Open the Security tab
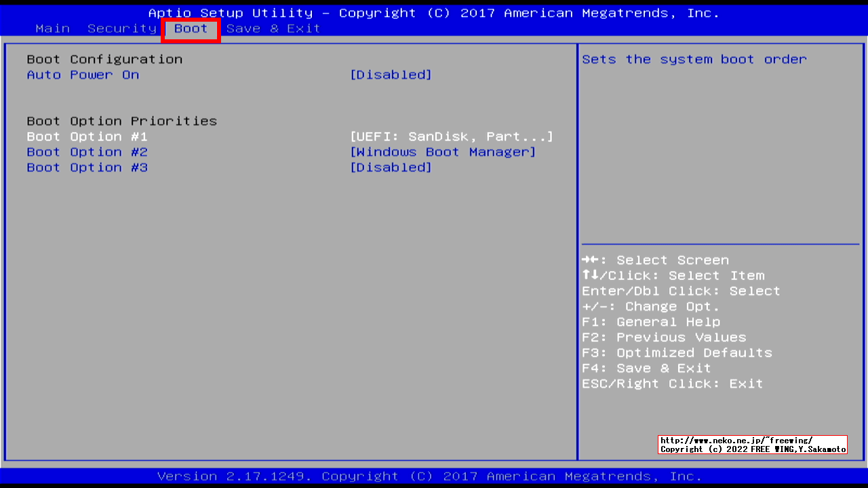The image size is (868, 488). pos(122,28)
